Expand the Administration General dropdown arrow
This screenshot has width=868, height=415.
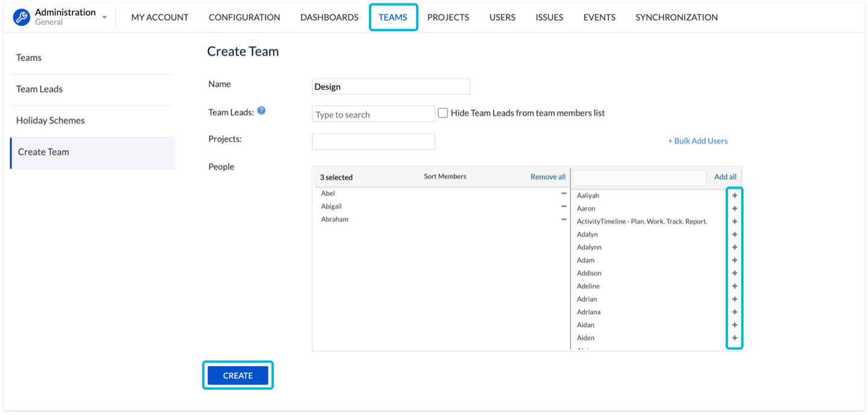(x=104, y=17)
